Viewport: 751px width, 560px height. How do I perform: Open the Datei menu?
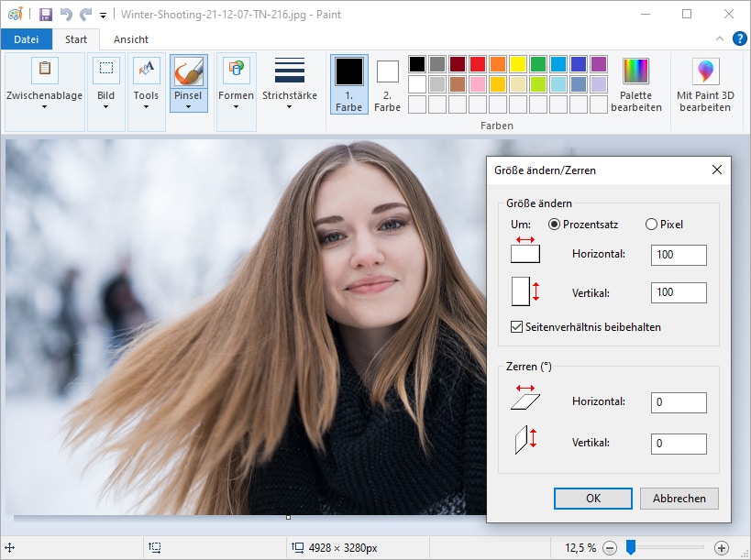[x=27, y=39]
